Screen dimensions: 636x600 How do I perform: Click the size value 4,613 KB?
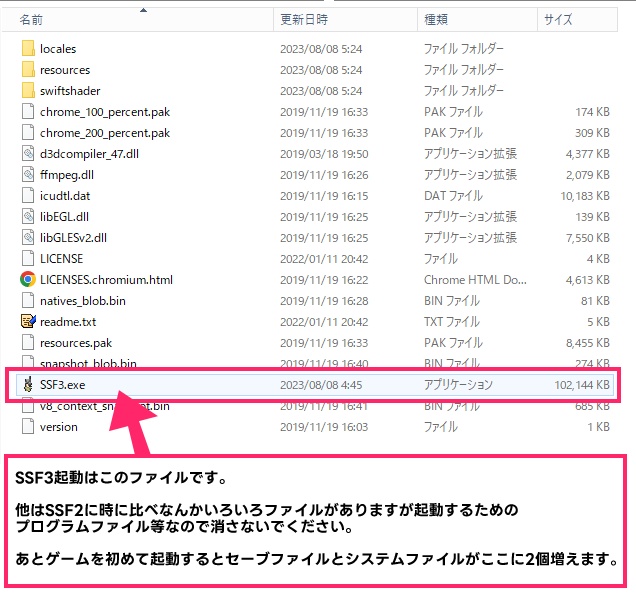pyautogui.click(x=588, y=280)
